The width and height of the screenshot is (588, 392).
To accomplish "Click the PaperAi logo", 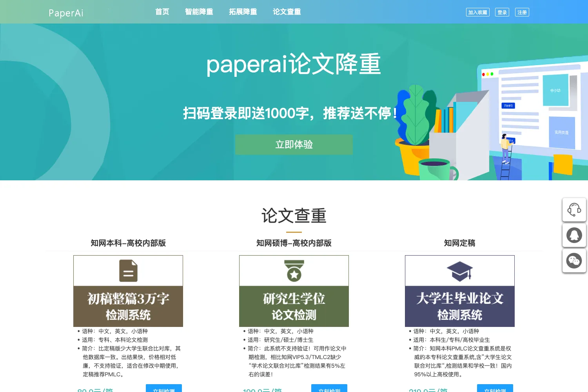I will pos(66,13).
